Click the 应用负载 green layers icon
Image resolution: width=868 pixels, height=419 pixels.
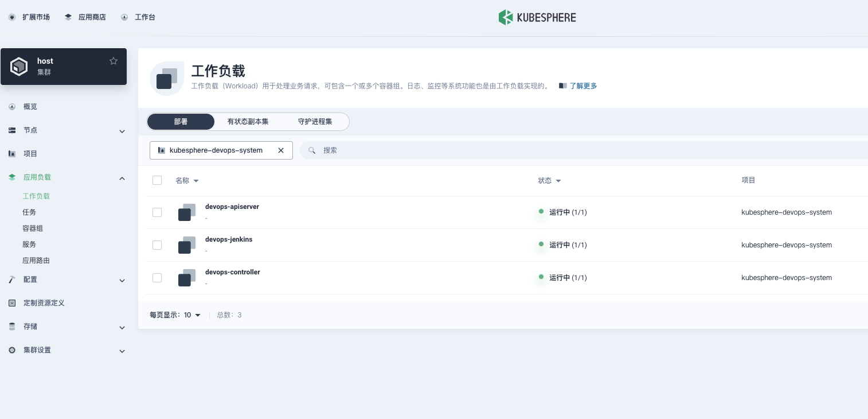(x=12, y=177)
